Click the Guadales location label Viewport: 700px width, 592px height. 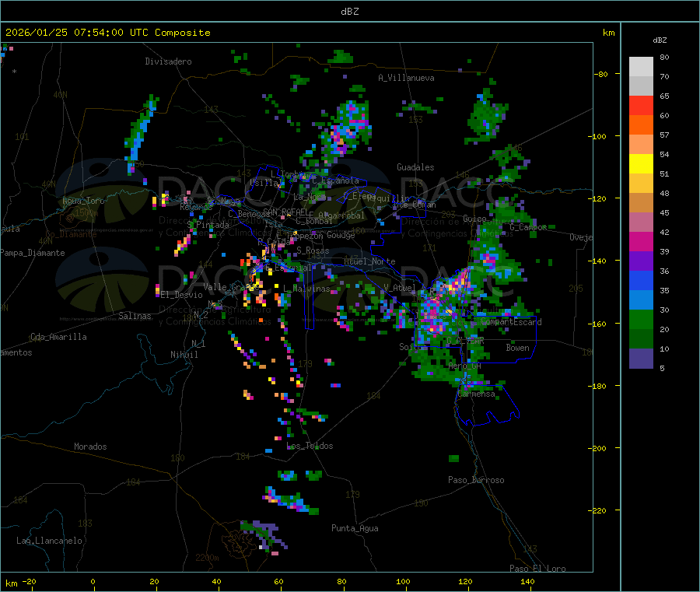pos(415,167)
